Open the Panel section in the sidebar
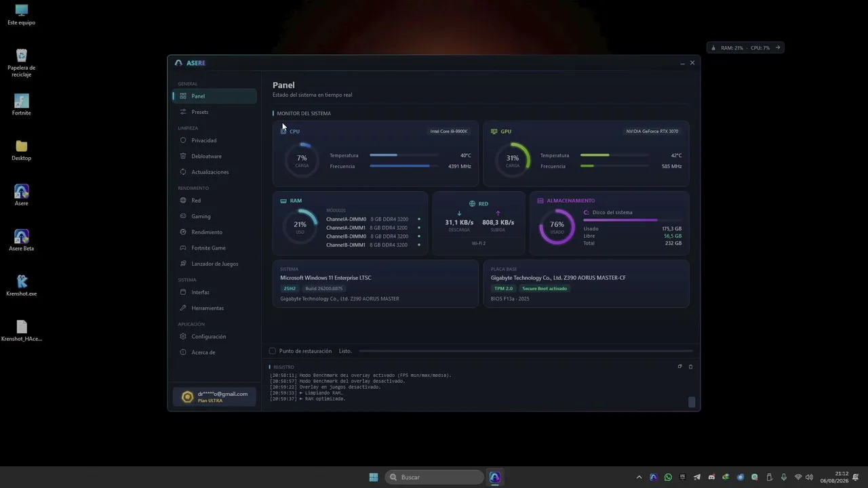Screen dimensions: 868x488 pos(214,96)
